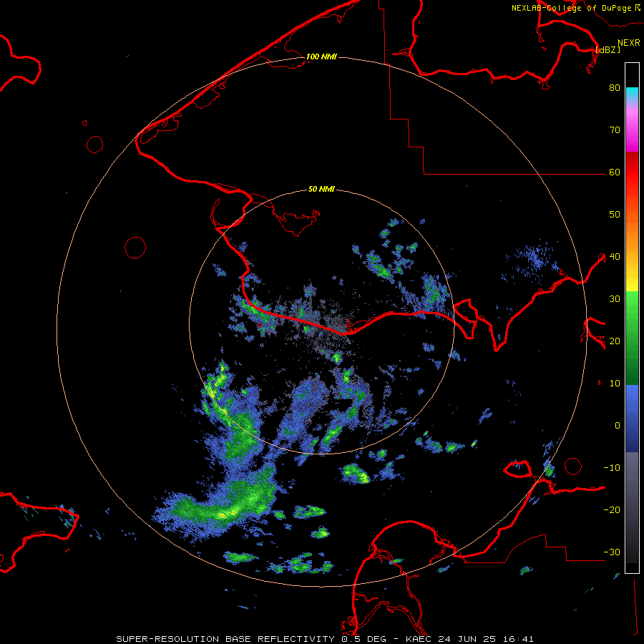
Task: Click the 0 value on the dBZ scale
Action: pyautogui.click(x=618, y=426)
